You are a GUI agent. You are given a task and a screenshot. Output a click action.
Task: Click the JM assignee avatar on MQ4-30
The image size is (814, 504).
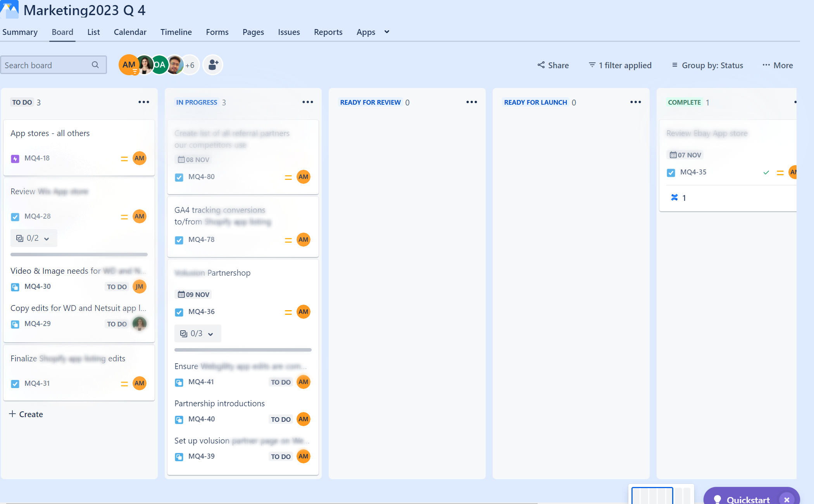coord(140,287)
